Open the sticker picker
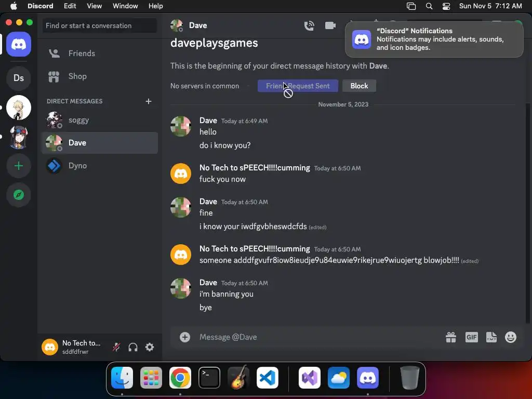 click(491, 337)
